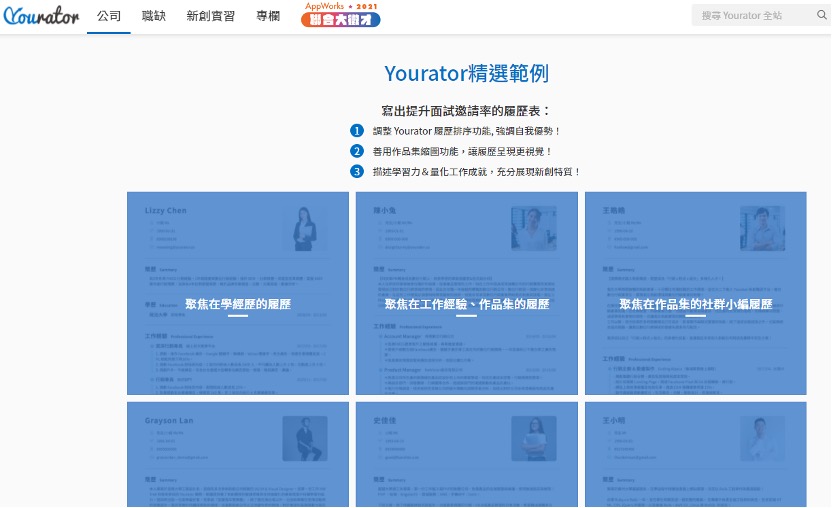Screen dimensions: 832x508
Task: Open the 職缺 menu item
Action: pyautogui.click(x=154, y=16)
